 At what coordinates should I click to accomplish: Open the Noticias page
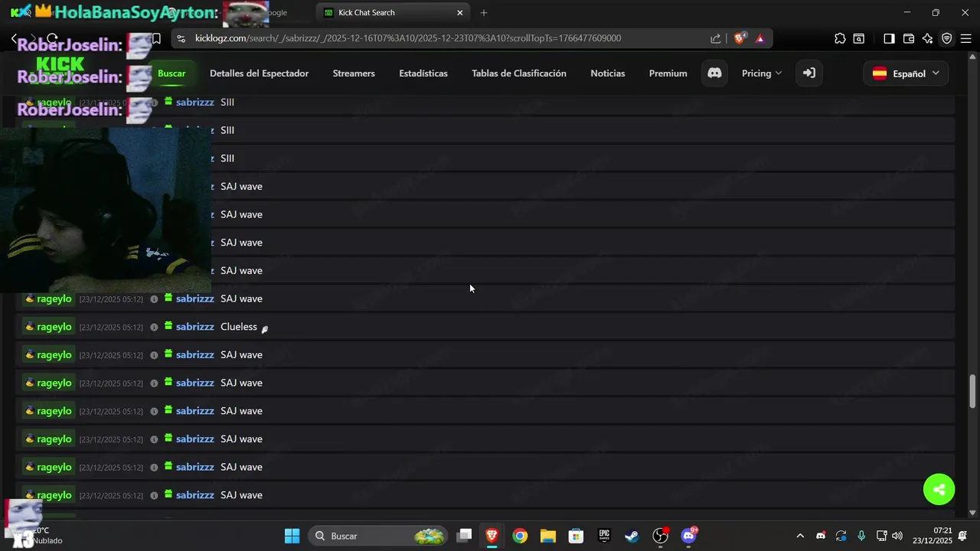click(608, 73)
